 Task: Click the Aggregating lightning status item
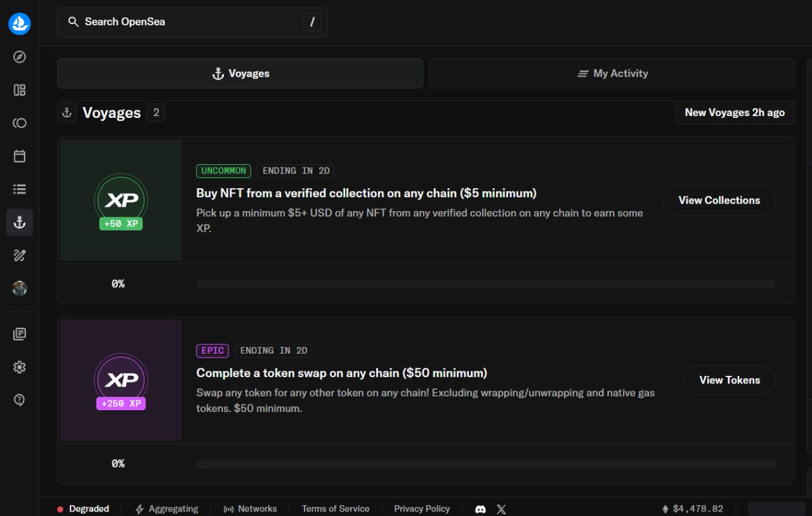point(167,509)
